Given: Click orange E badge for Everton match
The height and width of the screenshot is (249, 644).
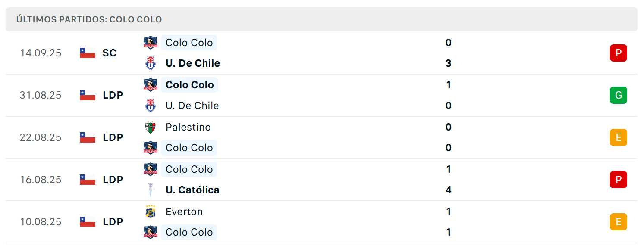Looking at the screenshot, I should click(x=619, y=222).
